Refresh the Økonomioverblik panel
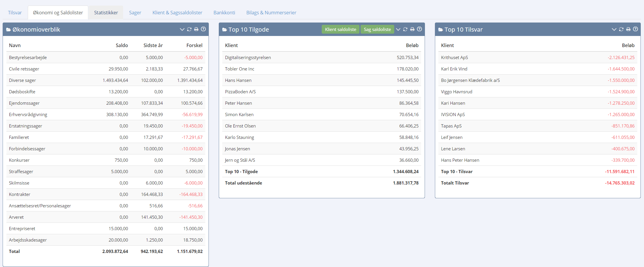This screenshot has width=644, height=267. pos(189,29)
